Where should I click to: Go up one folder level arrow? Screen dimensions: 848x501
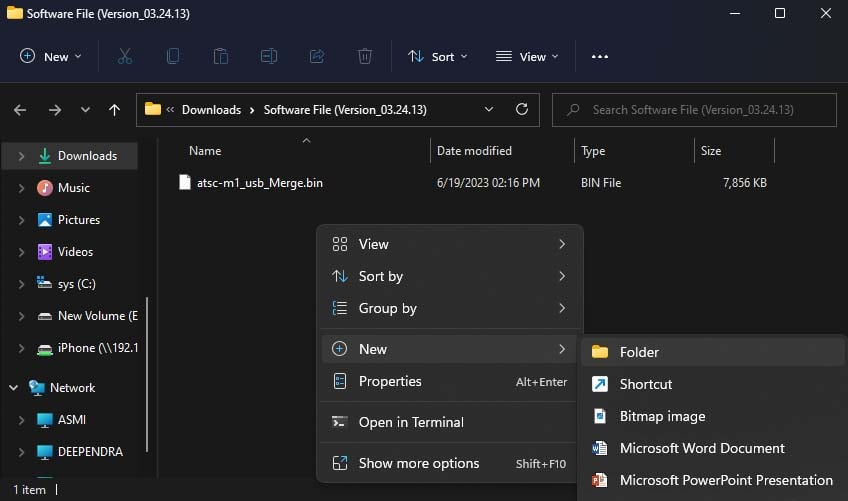[114, 110]
